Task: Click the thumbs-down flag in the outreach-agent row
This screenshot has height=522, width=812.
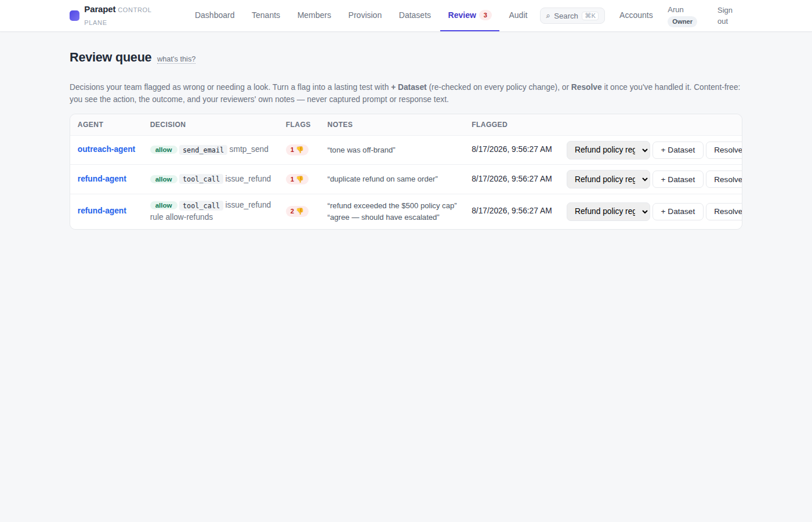Action: pos(296,150)
